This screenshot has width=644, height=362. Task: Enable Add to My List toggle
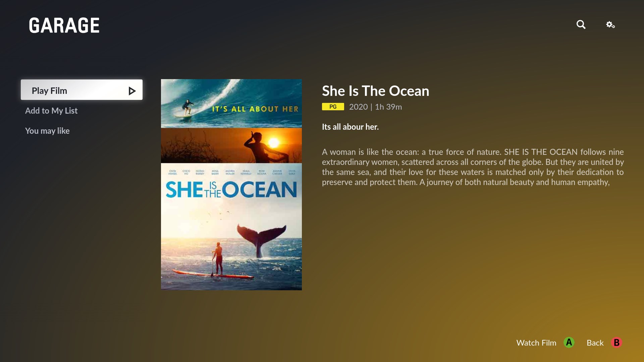(x=51, y=110)
